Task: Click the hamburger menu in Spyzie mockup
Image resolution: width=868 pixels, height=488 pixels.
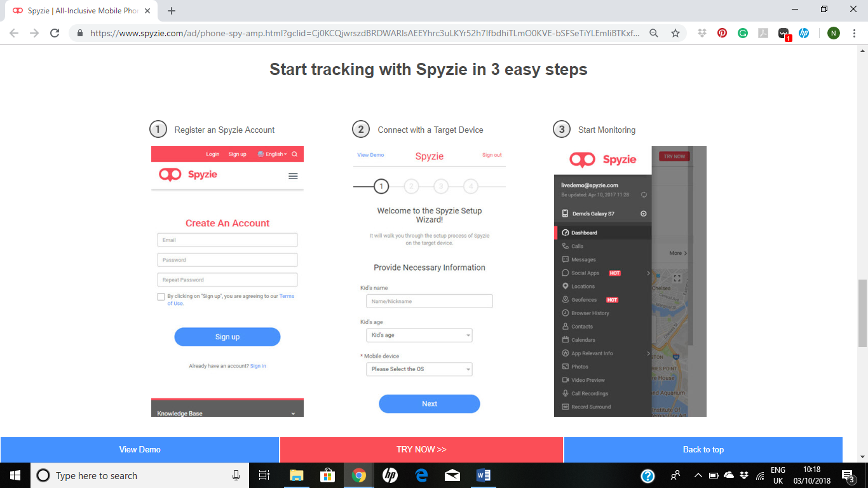Action: [293, 176]
